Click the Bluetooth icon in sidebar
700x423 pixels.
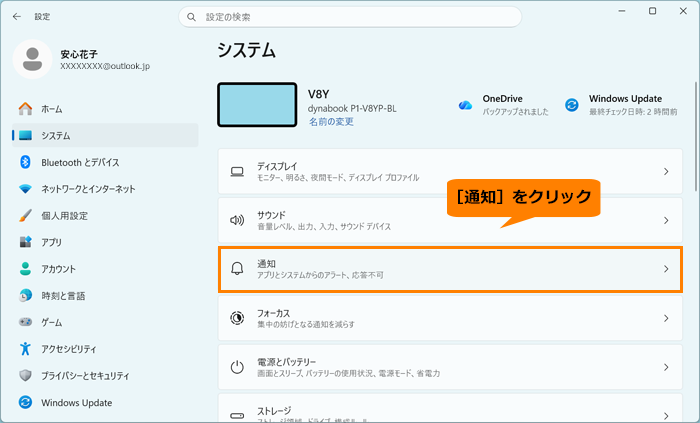click(25, 162)
